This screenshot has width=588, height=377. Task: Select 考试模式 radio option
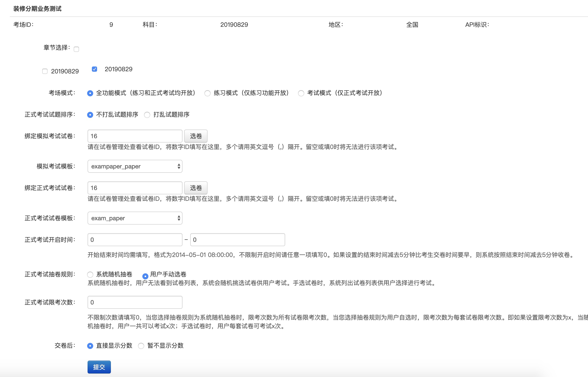coord(301,93)
